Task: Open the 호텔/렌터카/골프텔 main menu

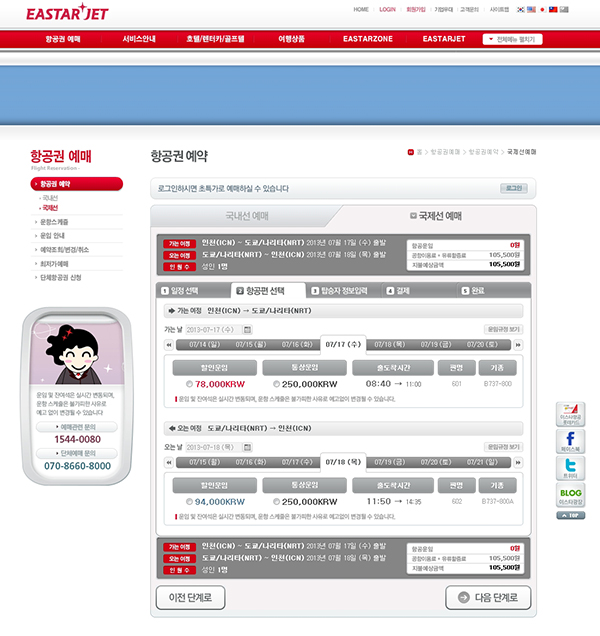Action: point(215,39)
